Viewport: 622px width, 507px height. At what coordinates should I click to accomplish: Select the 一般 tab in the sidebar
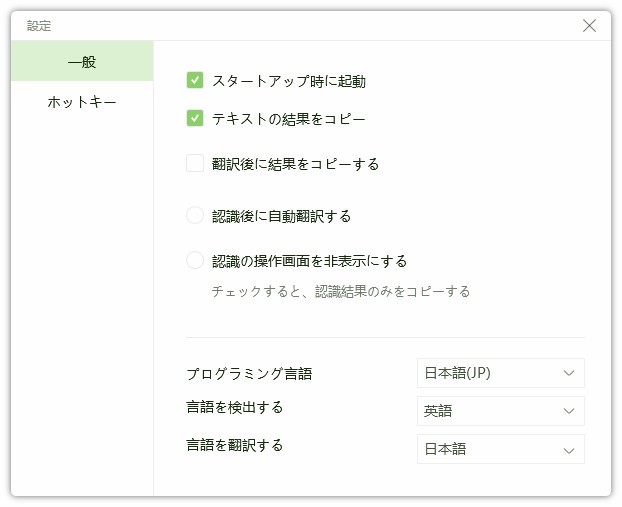point(82,62)
